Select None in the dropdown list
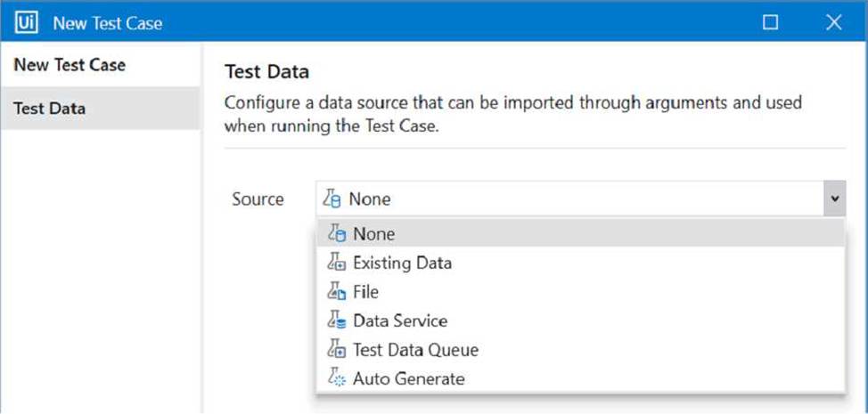868x414 pixels. click(581, 234)
